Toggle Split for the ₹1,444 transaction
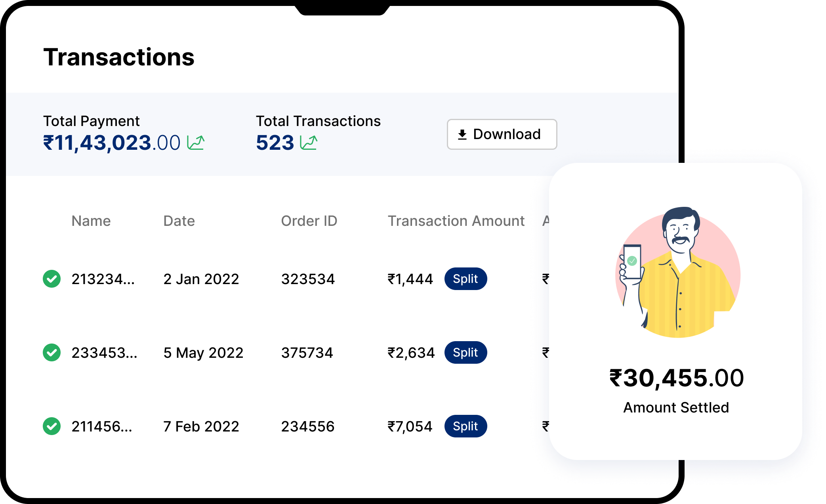The width and height of the screenshot is (826, 504). [x=465, y=279]
